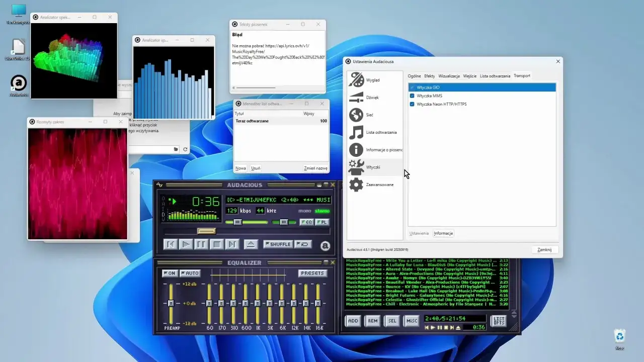Screen dimensions: 644x362
Task: Select the Kosz recycle bin icon
Action: coord(620,339)
